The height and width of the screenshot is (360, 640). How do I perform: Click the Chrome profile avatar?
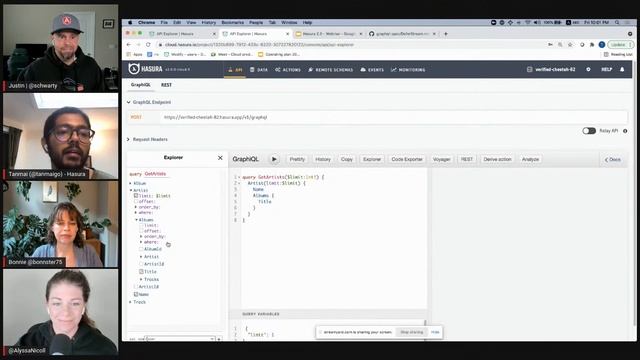(x=602, y=44)
